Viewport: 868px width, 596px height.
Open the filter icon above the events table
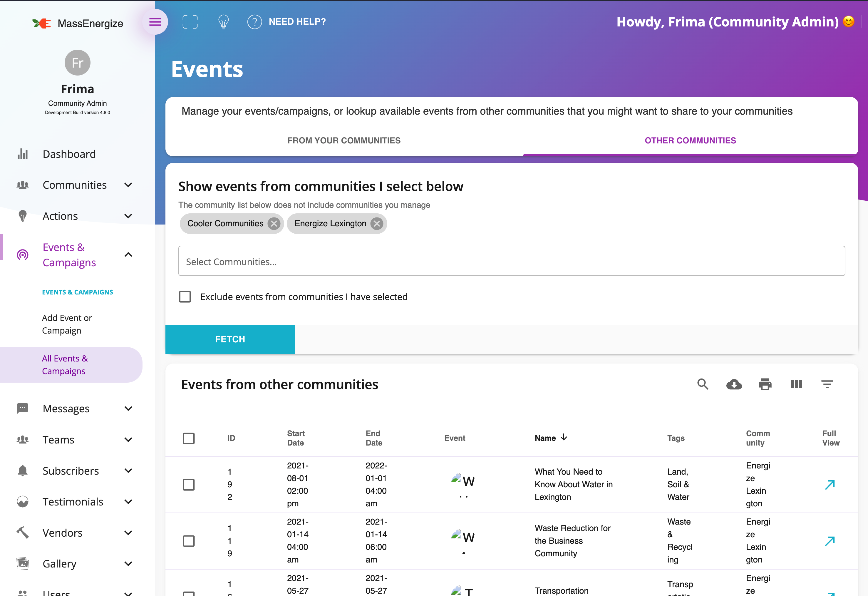click(827, 384)
